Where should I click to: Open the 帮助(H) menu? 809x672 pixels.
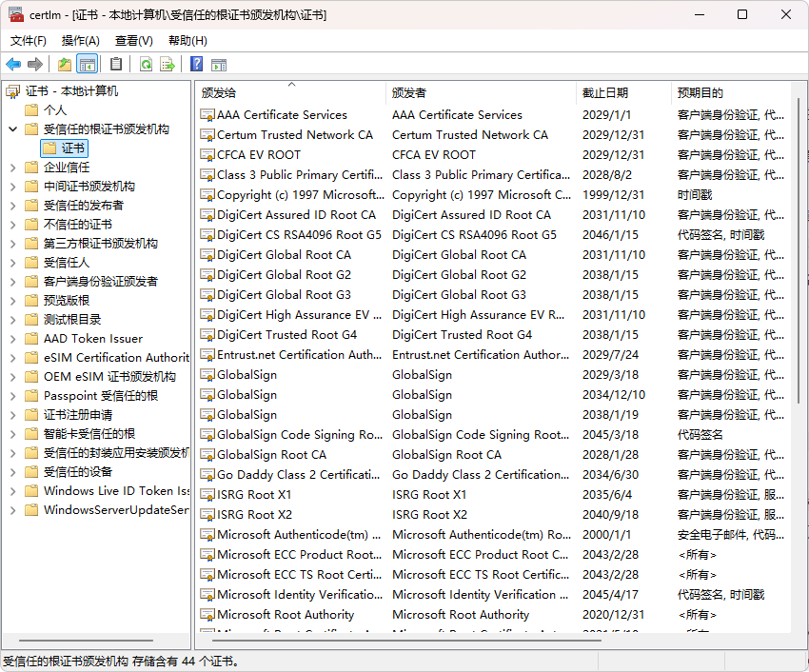[x=187, y=41]
